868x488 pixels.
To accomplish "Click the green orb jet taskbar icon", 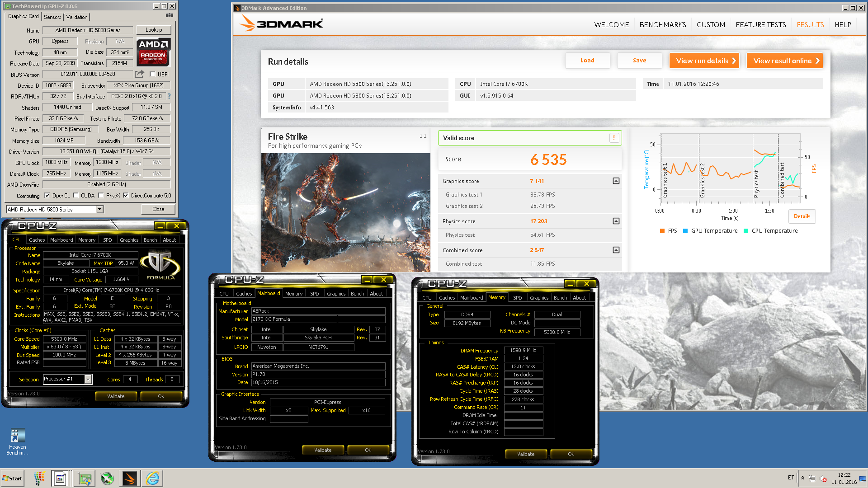I will (x=107, y=478).
